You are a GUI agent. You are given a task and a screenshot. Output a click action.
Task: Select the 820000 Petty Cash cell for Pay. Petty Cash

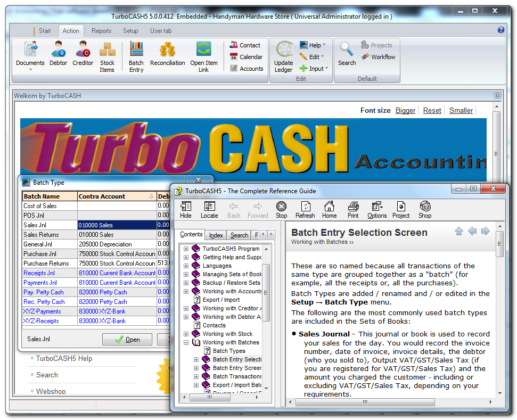click(x=117, y=292)
